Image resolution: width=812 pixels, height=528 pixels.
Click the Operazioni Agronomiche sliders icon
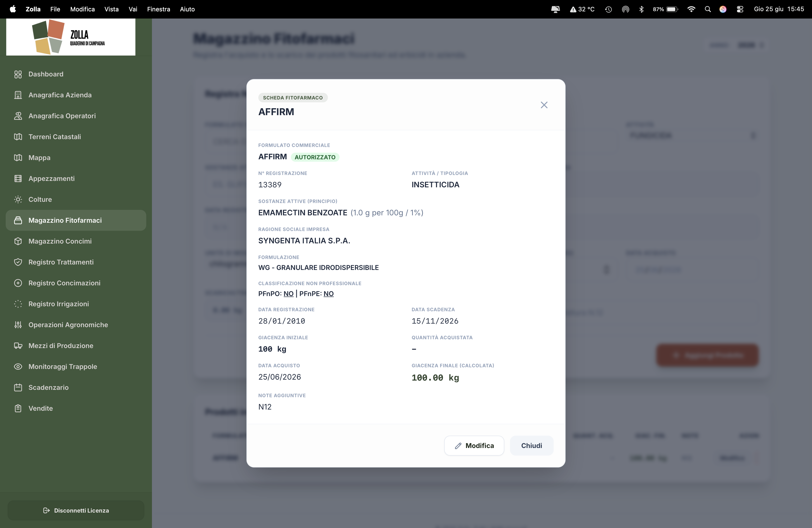[18, 325]
